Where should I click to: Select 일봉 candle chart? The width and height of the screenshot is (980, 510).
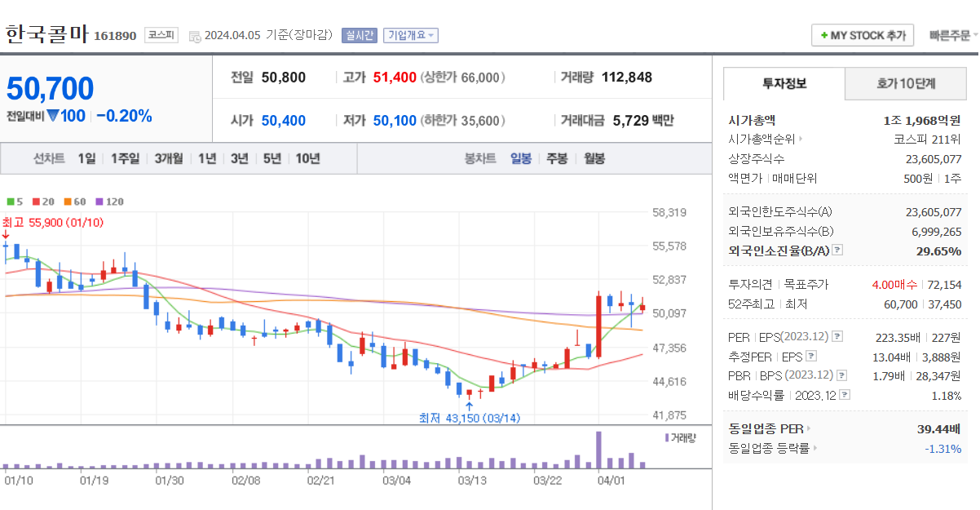coord(521,158)
